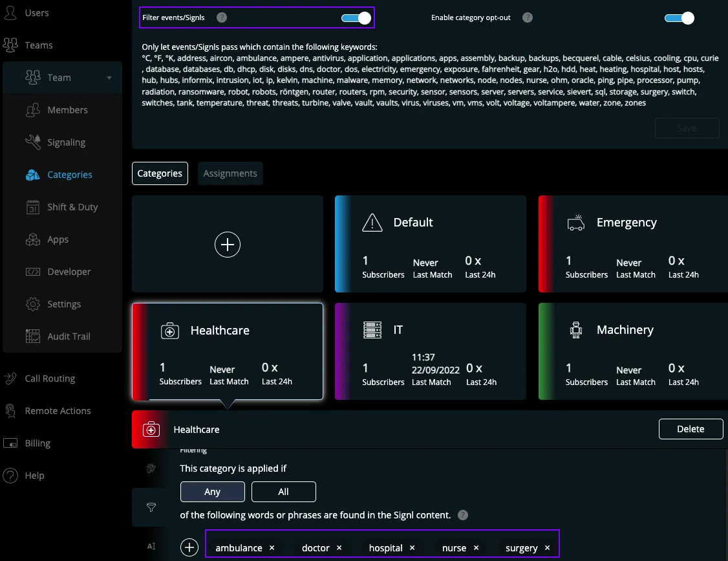Select the IT category card
This screenshot has height=561, width=728.
click(431, 351)
